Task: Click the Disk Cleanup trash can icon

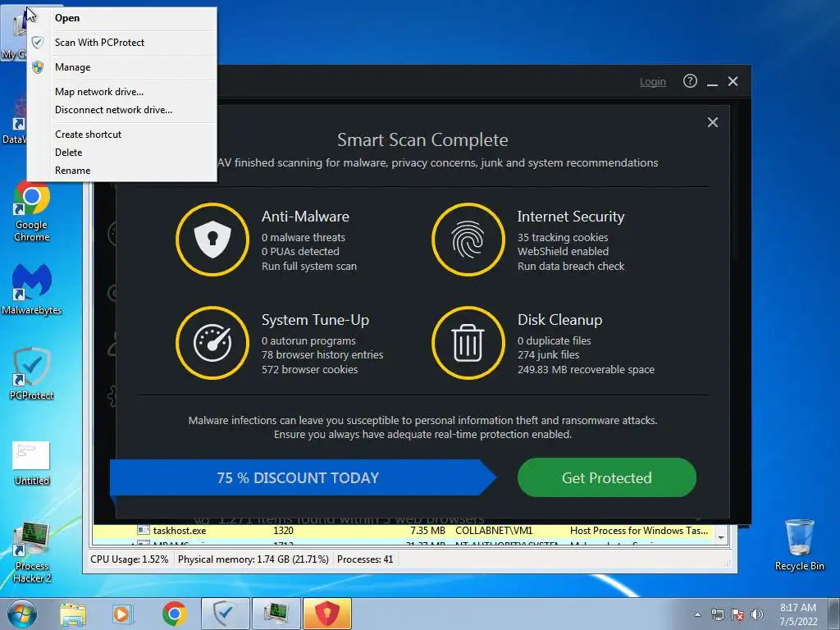Action: [468, 343]
